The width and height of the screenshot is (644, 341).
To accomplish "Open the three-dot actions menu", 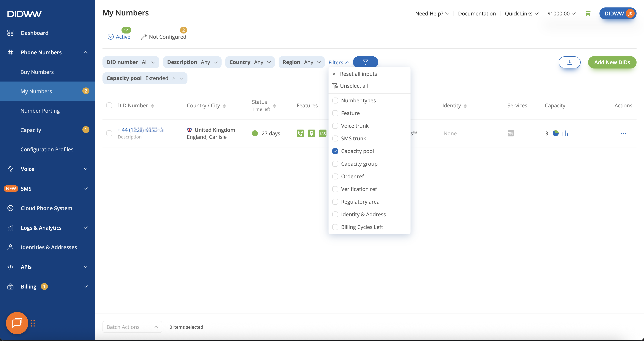I will coord(623,133).
